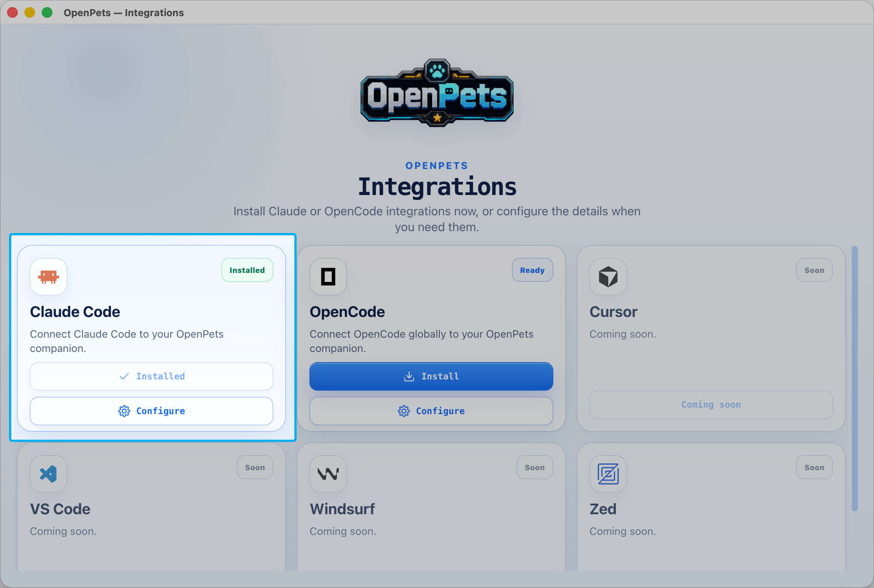
Task: Click the 'Install Claude or OpenCode integrations' subtitle
Action: click(437, 219)
